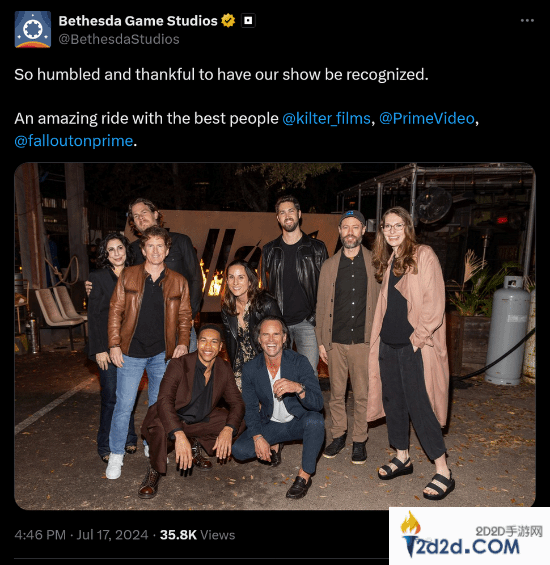
Task: Open the @falloutonprime mention link
Action: (74, 141)
